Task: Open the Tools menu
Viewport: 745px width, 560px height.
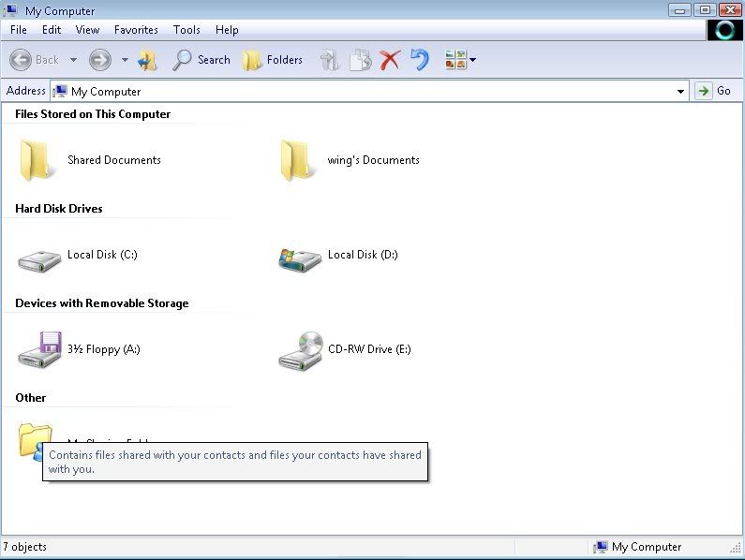Action: point(186,30)
